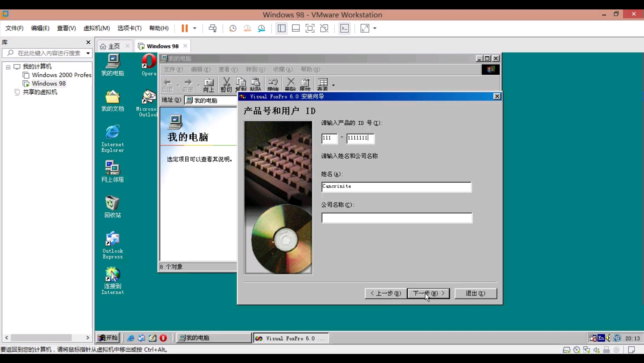Open VMware 查看(V) menu
The image size is (644, 363).
pos(66,28)
